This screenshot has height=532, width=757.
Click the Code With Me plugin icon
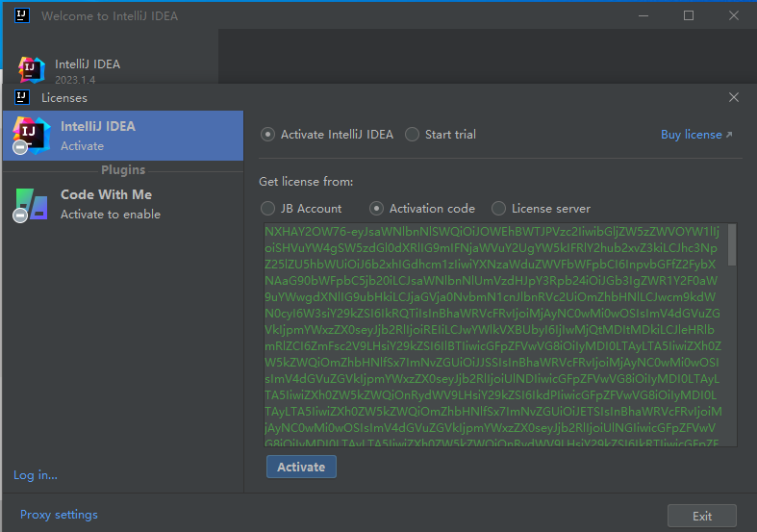coord(30,204)
